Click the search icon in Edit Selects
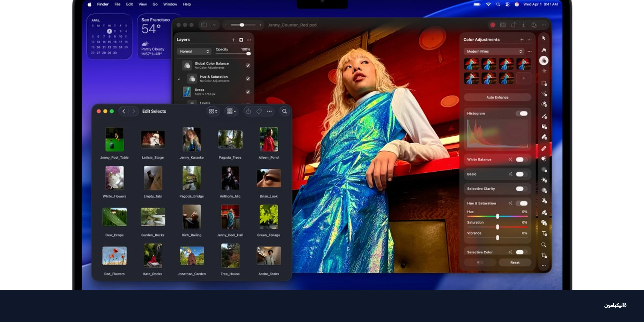644x322 pixels. pyautogui.click(x=284, y=111)
